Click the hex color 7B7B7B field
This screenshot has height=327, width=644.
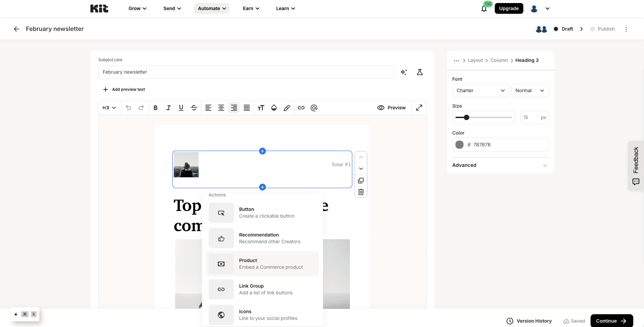point(500,145)
